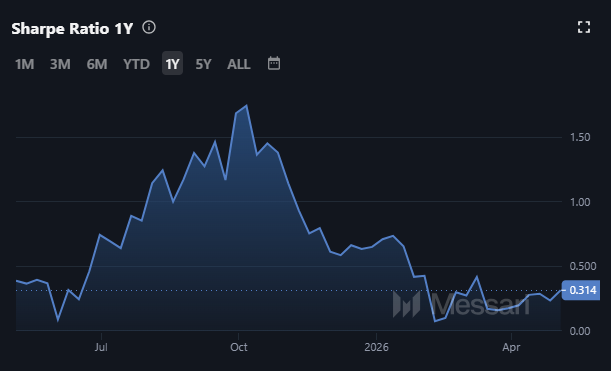The image size is (611, 371).
Task: Click the 0.314 current value label
Action: tap(581, 290)
